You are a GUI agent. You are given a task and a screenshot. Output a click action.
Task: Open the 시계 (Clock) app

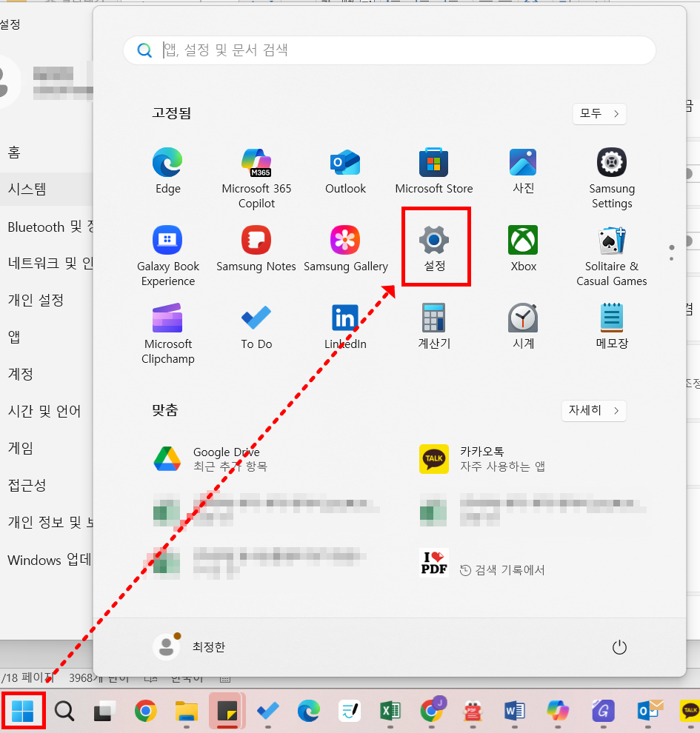(523, 327)
